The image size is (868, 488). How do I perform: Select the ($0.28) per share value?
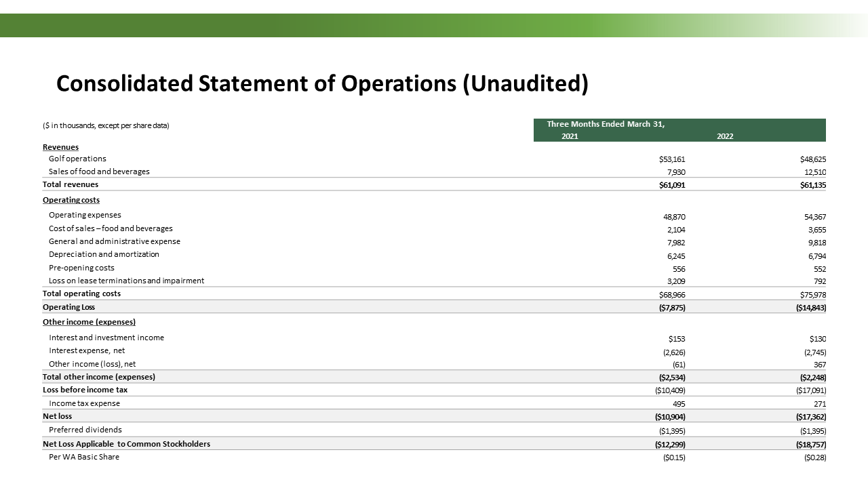(x=814, y=457)
